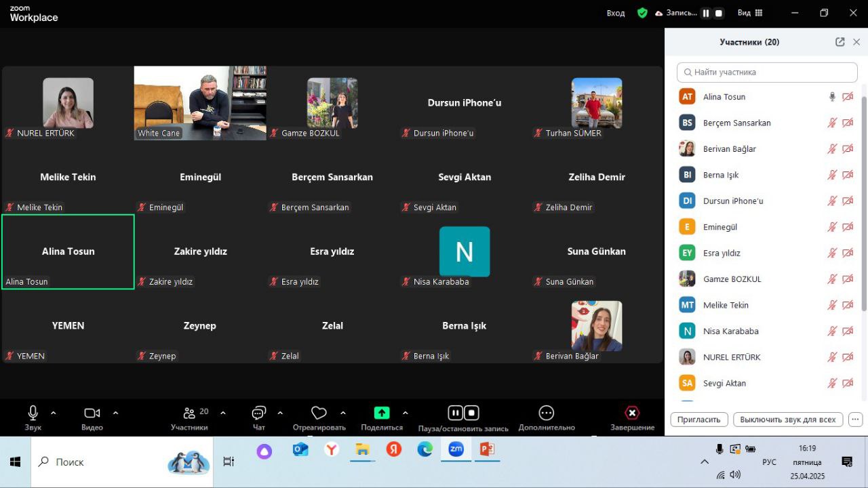The image size is (868, 488).
Task: Toggle Alina Tosun's camera icon in list
Action: click(x=848, y=97)
